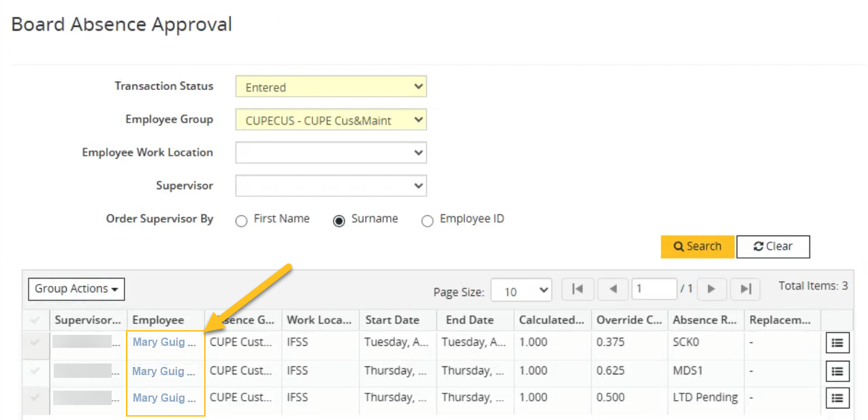868x420 pixels.
Task: Click the previous page arrow icon
Action: click(612, 289)
